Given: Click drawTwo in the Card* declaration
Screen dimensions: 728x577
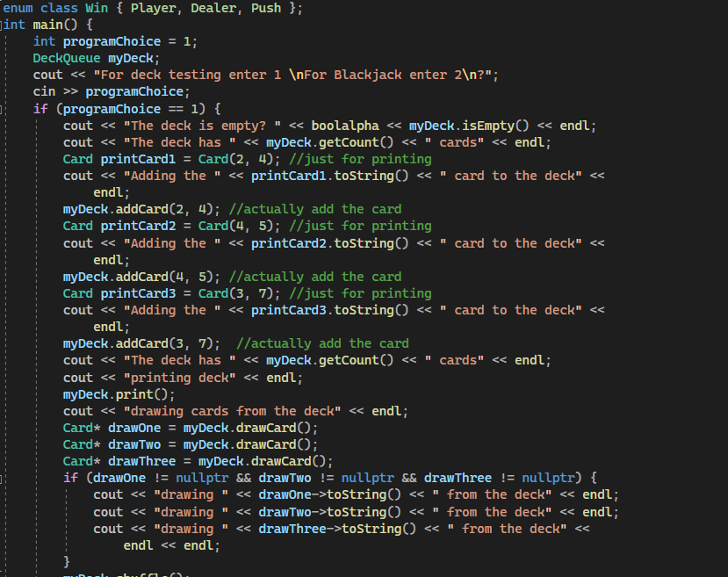Looking at the screenshot, I should [134, 444].
